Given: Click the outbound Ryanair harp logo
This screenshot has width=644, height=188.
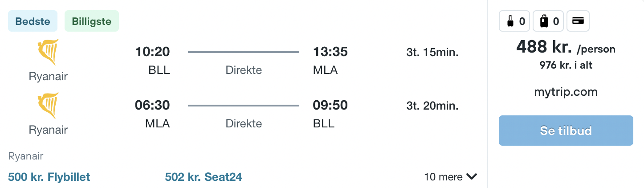Looking at the screenshot, I should [48, 52].
